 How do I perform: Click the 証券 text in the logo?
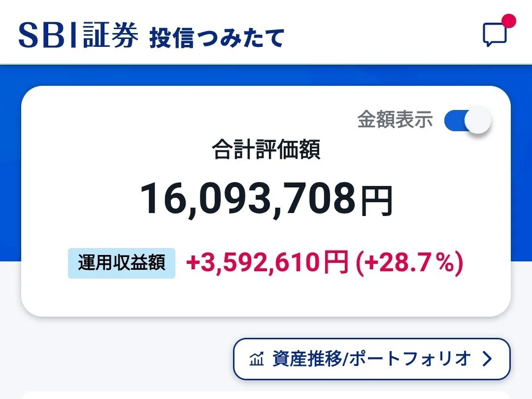tap(111, 35)
